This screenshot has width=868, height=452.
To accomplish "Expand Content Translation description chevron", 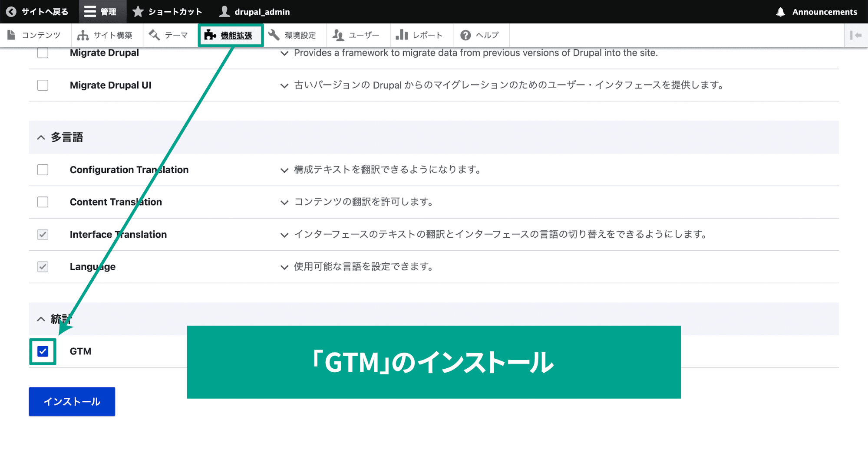I will point(284,203).
